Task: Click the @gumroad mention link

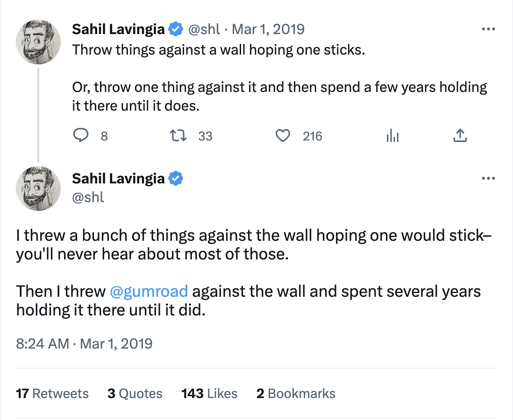Action: pos(149,292)
